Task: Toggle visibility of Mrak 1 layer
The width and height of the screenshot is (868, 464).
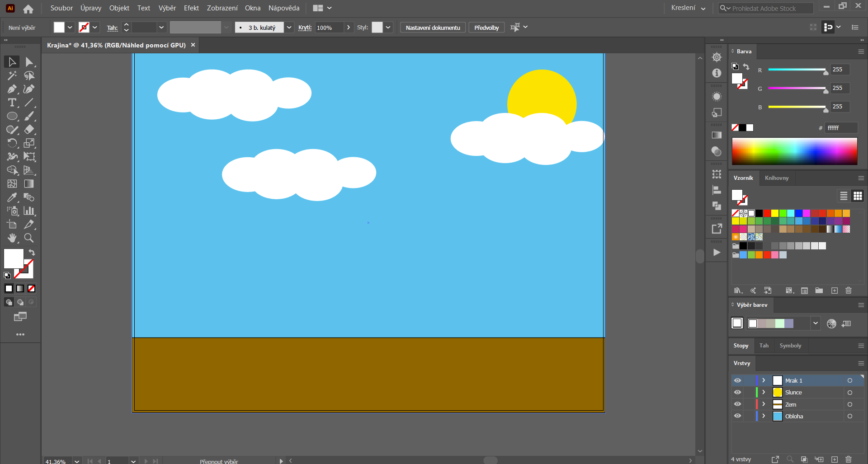Action: point(737,380)
